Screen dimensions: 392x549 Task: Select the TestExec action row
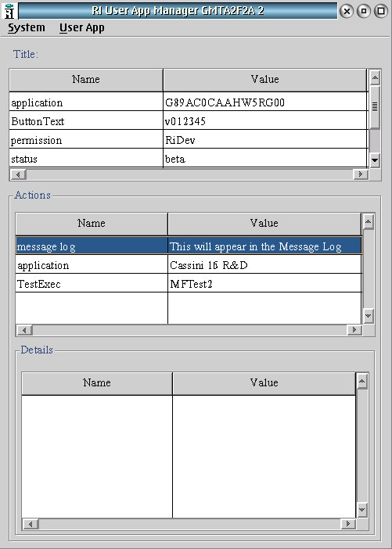point(189,283)
